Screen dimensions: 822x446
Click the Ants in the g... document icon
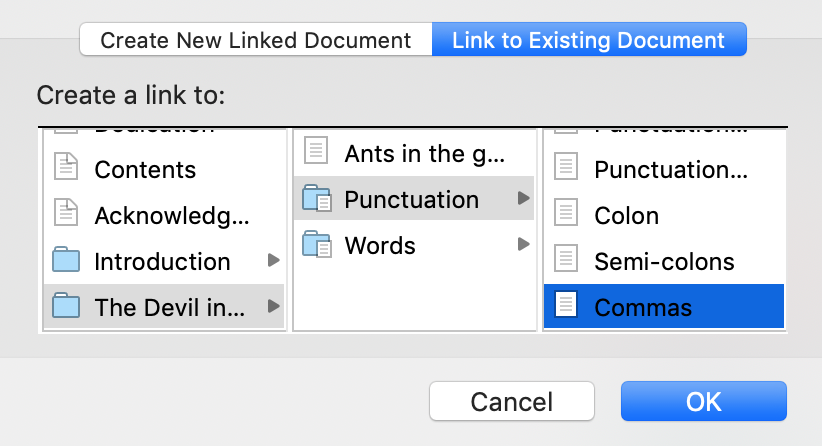pyautogui.click(x=316, y=153)
